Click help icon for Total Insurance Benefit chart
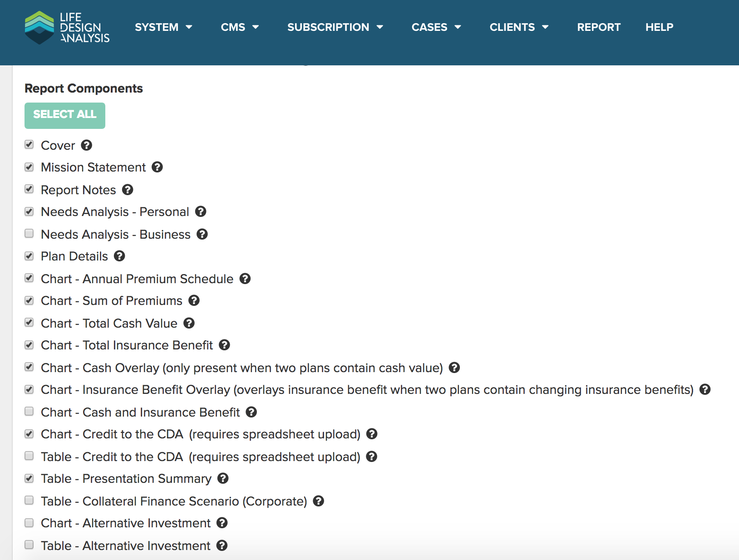The width and height of the screenshot is (739, 560). pos(225,345)
